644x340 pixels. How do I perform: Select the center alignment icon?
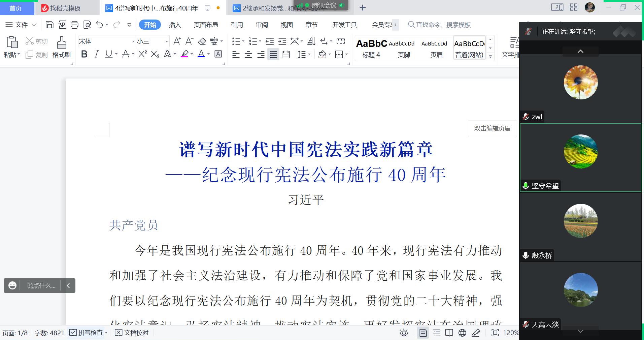click(x=248, y=54)
